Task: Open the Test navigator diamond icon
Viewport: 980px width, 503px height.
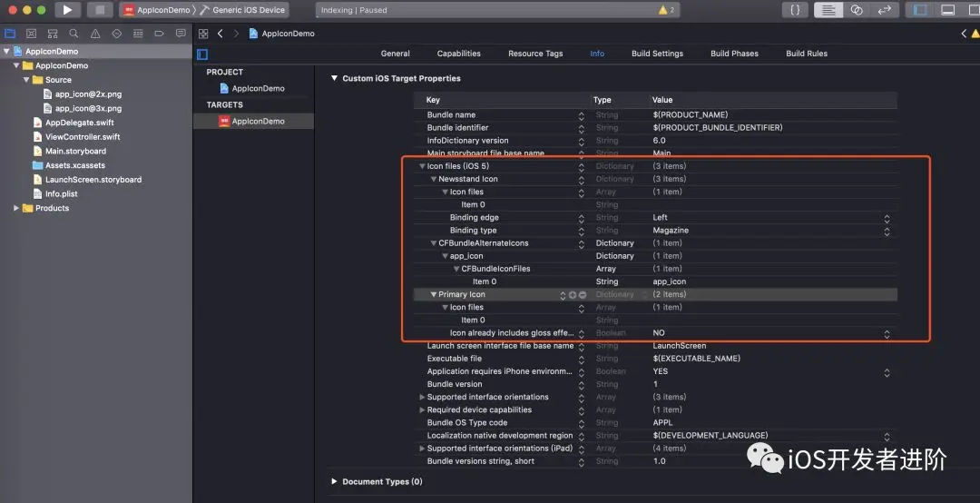Action: tap(117, 34)
